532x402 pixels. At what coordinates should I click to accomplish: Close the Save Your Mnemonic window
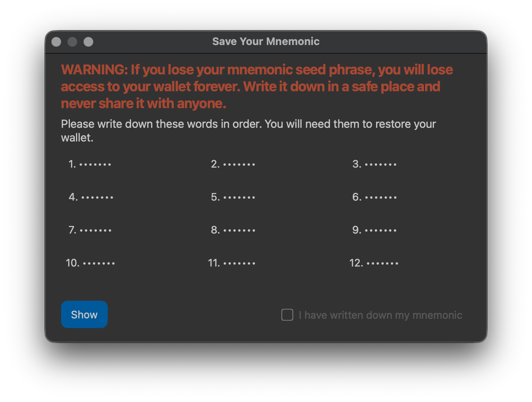56,42
